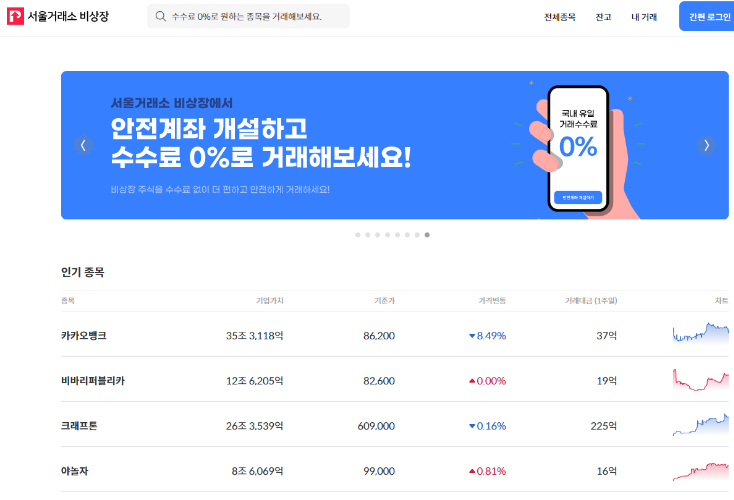The width and height of the screenshot is (734, 500).
Task: Click the 8.49% down price change
Action: [x=487, y=336]
